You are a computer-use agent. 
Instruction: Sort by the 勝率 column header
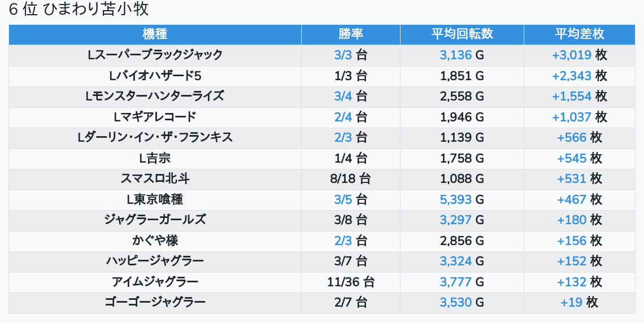coord(350,34)
